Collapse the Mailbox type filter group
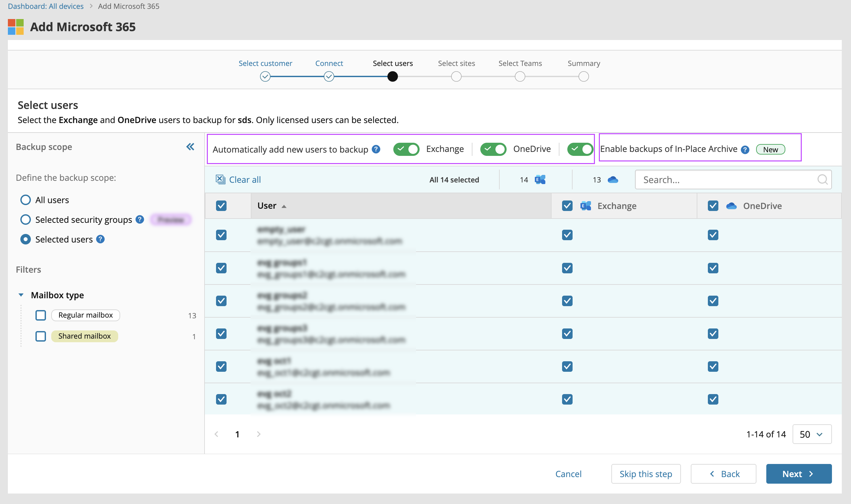 click(x=21, y=295)
